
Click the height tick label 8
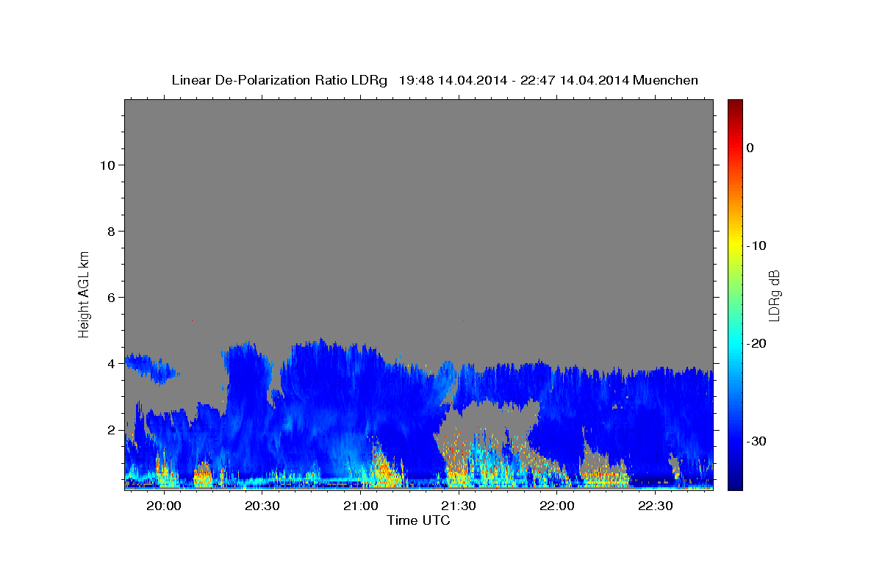[110, 231]
